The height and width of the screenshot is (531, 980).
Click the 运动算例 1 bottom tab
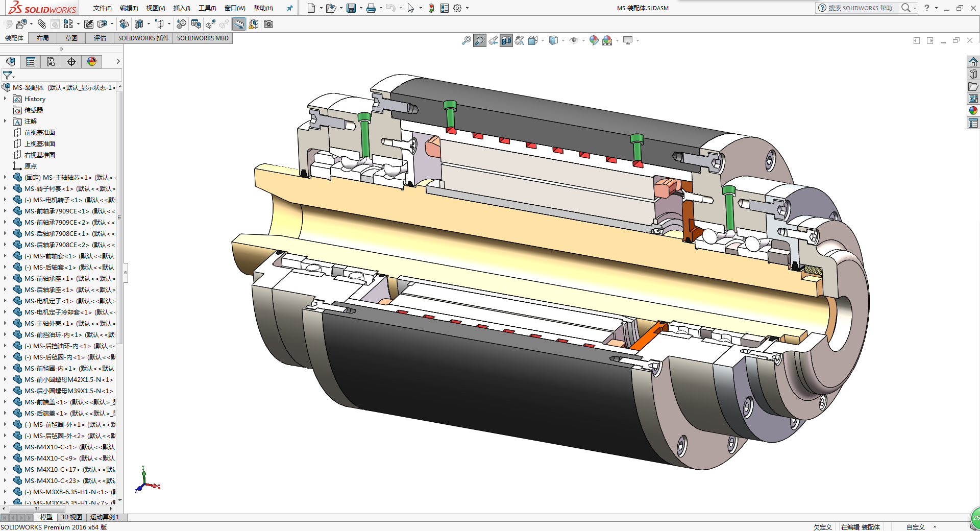(x=104, y=517)
